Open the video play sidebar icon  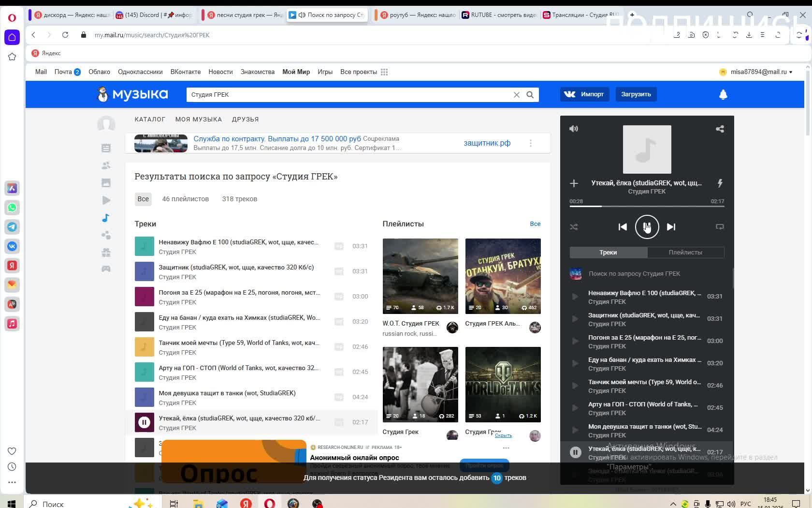coord(106,200)
